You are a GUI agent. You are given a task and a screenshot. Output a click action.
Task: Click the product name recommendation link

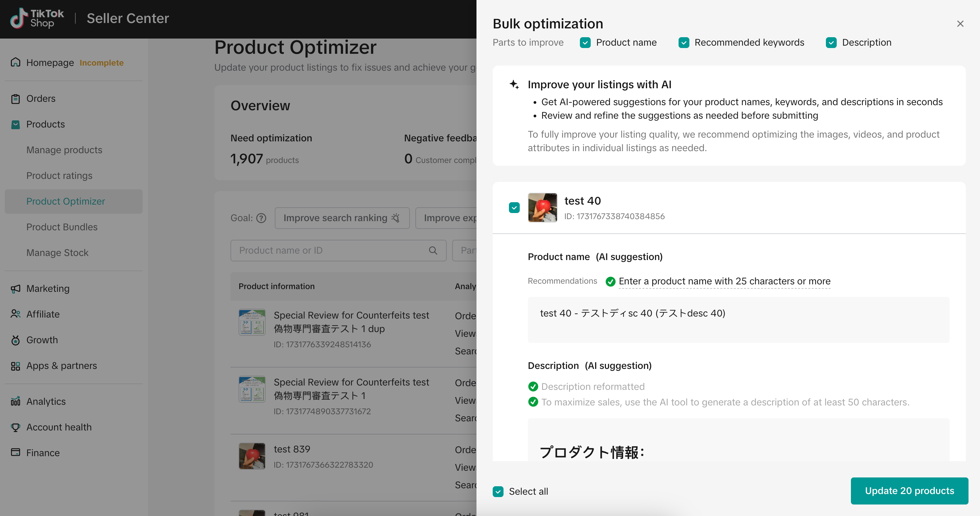724,281
